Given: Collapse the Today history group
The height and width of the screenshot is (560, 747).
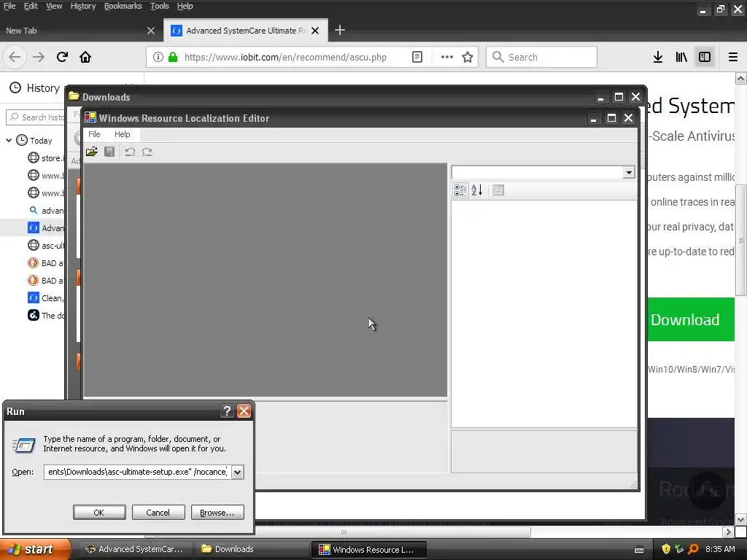Looking at the screenshot, I should point(9,141).
